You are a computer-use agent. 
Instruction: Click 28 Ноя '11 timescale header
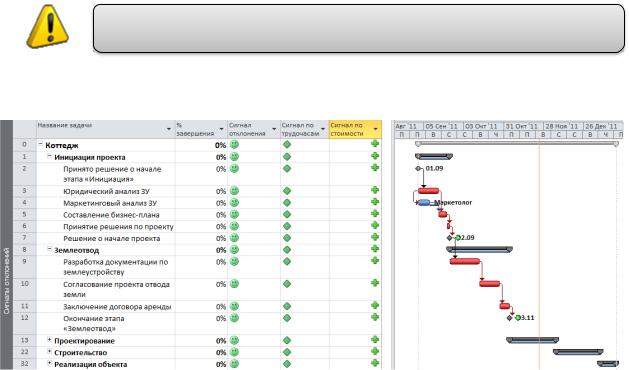click(563, 126)
